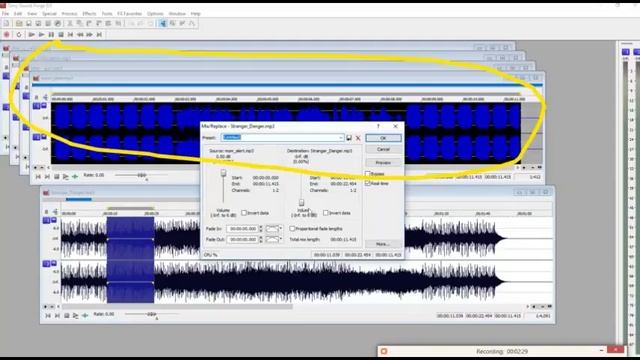
Task: Click the Destination volume slider handle
Action: coord(302,202)
